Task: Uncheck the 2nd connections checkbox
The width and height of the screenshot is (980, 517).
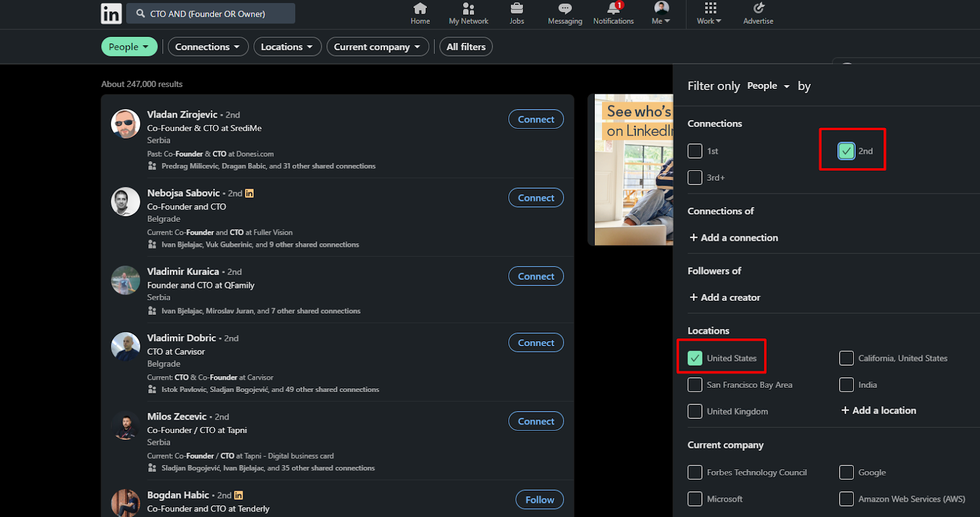Action: (x=846, y=151)
